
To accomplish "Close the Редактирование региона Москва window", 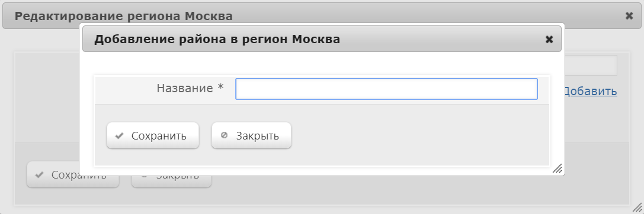I will (629, 16).
